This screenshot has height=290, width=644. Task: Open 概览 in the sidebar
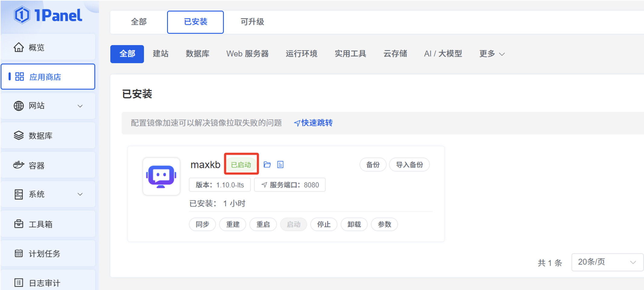pos(48,47)
